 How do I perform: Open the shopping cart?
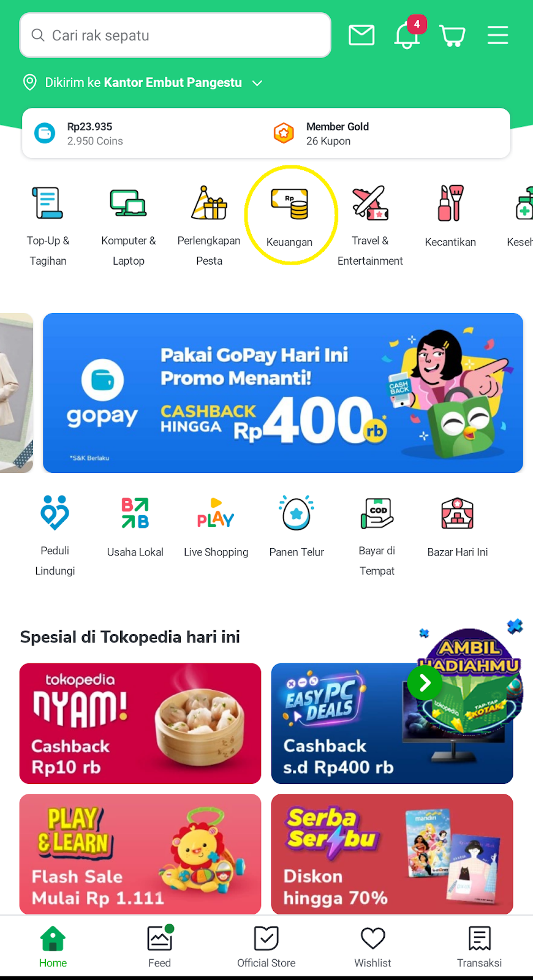[453, 36]
